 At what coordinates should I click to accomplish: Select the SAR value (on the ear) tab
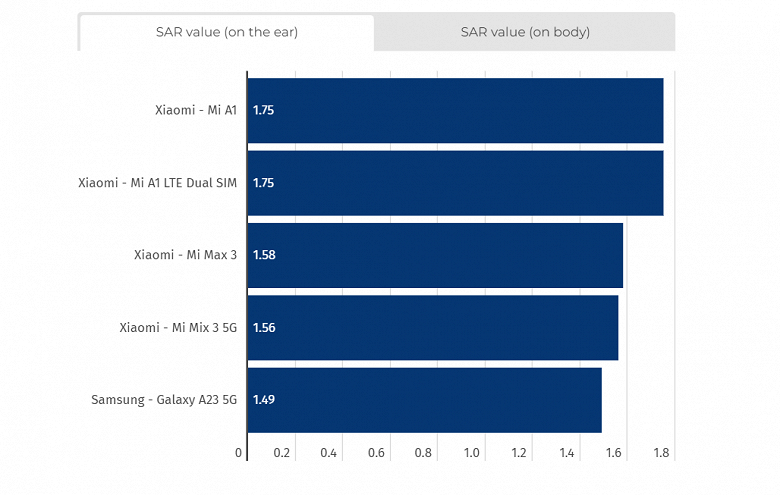click(x=227, y=32)
